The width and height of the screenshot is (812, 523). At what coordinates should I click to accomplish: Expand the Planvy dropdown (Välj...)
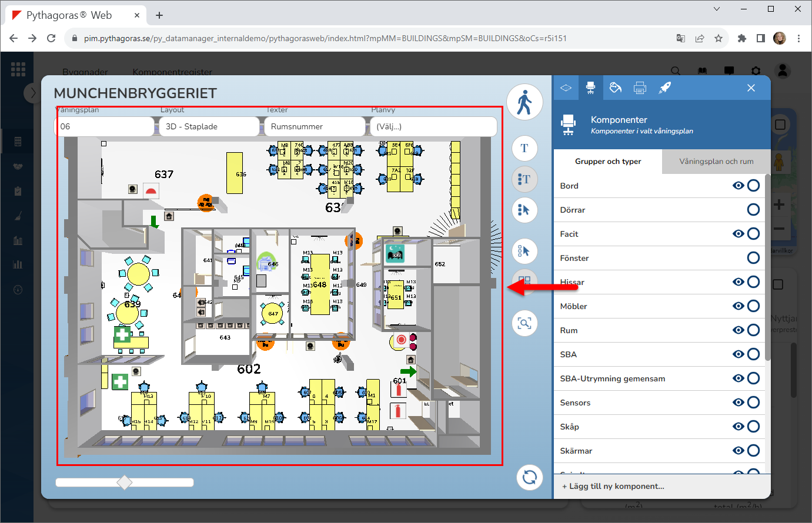tap(433, 126)
